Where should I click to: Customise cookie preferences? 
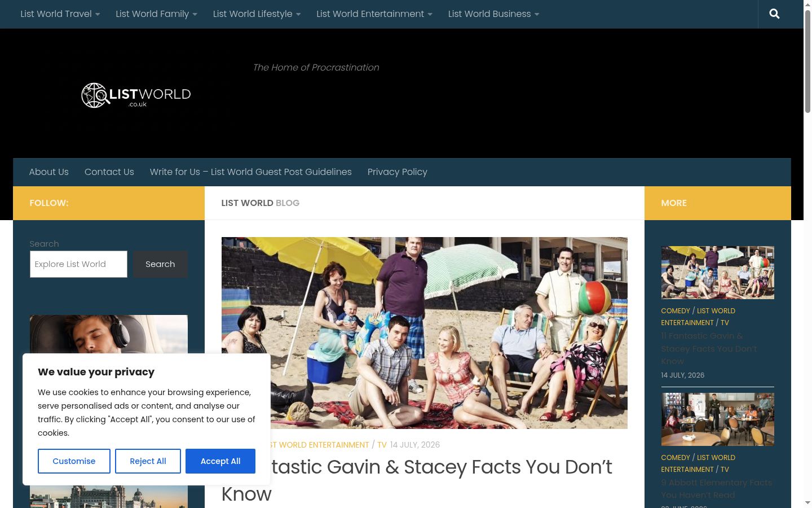[74, 461]
